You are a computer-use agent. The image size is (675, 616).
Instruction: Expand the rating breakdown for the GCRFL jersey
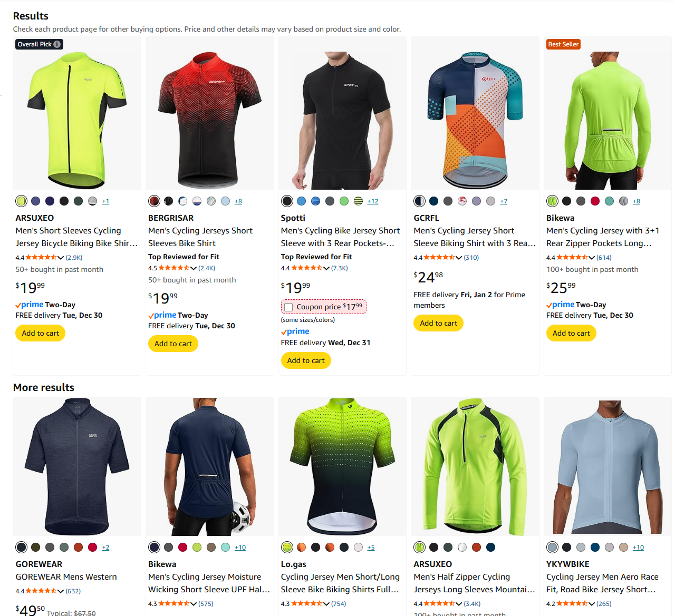(459, 258)
